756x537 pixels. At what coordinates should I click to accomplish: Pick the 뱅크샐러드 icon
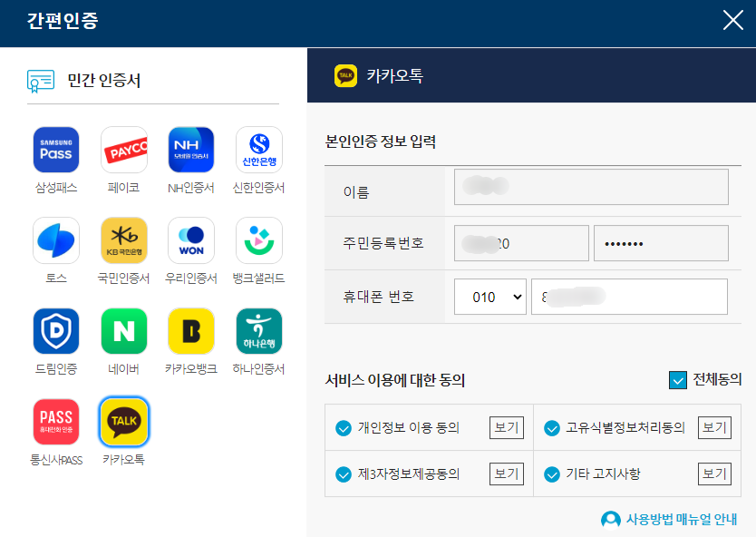click(x=259, y=240)
